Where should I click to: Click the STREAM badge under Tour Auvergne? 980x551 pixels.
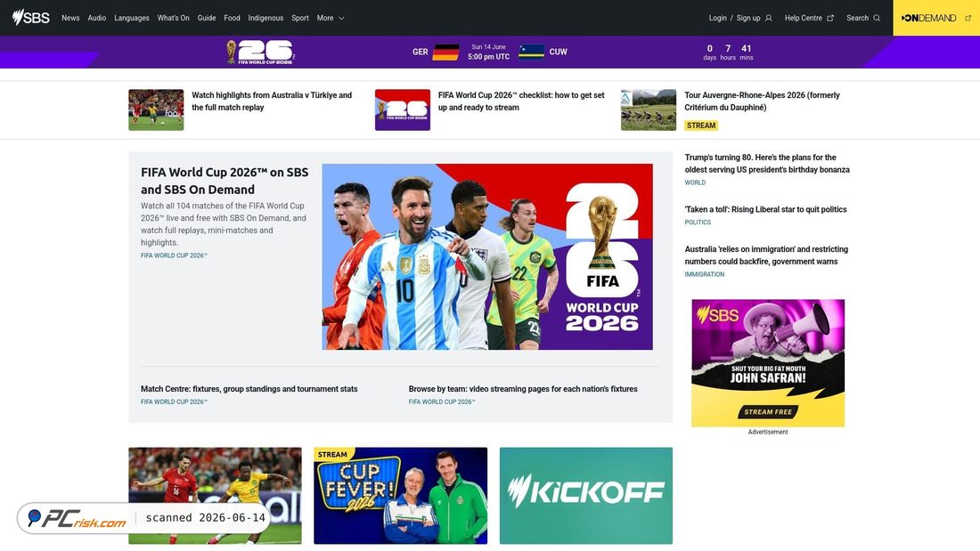coord(701,126)
